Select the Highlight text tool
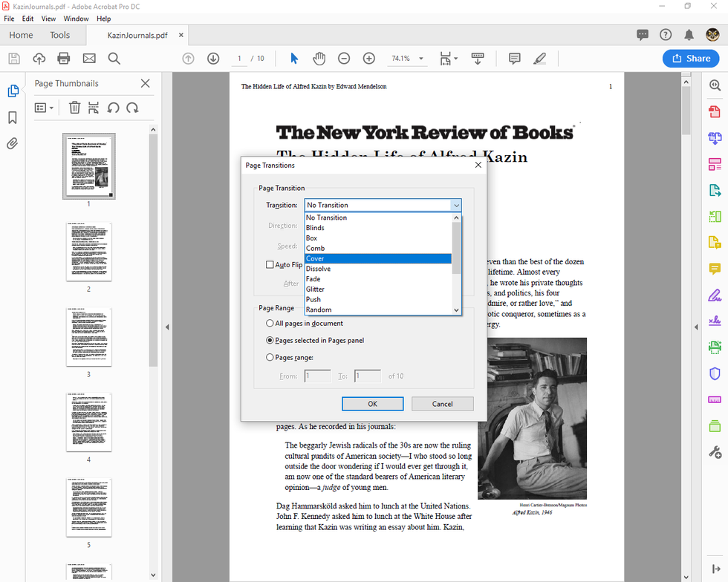Viewport: 728px width, 582px height. [540, 58]
